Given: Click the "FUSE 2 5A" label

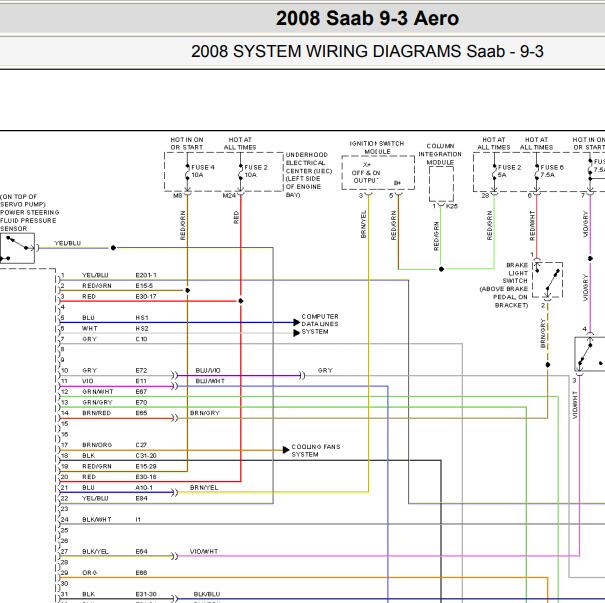Looking at the screenshot, I should pyautogui.click(x=509, y=171).
